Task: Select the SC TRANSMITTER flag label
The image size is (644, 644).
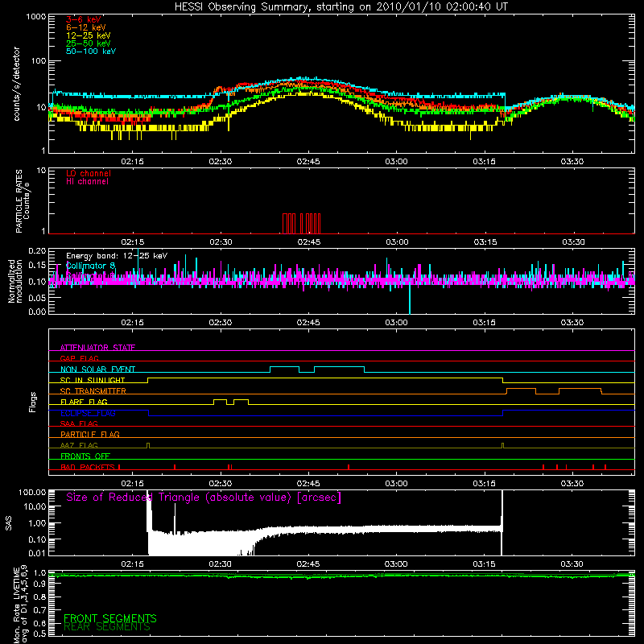Action: tap(93, 391)
